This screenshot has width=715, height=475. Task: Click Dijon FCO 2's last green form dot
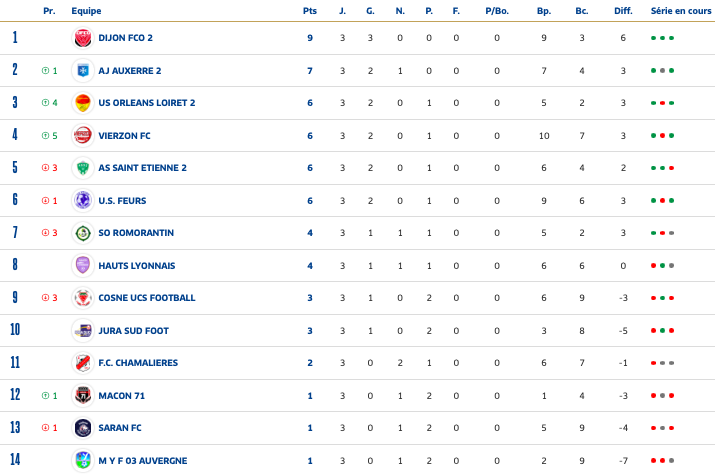(671, 38)
